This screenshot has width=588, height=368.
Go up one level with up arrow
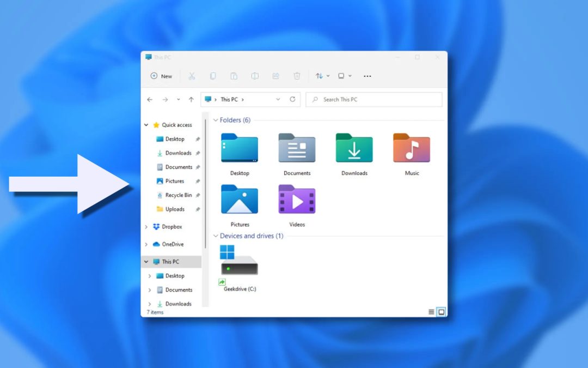pyautogui.click(x=191, y=100)
